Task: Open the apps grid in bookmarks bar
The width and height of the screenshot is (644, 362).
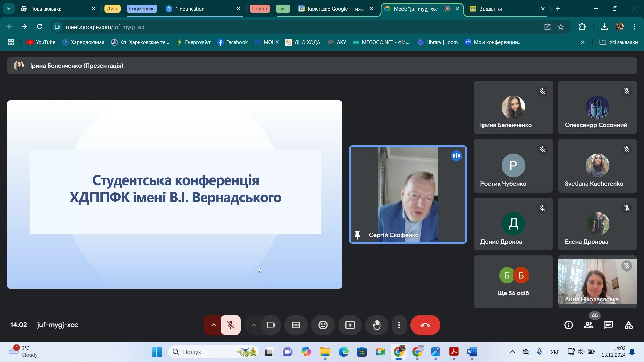Action: pos(10,42)
